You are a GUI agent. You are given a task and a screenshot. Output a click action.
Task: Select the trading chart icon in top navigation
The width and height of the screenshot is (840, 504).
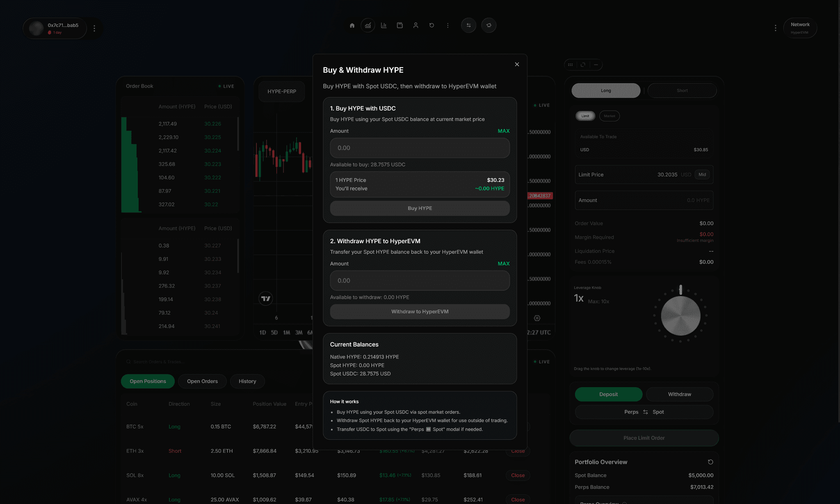pyautogui.click(x=368, y=25)
